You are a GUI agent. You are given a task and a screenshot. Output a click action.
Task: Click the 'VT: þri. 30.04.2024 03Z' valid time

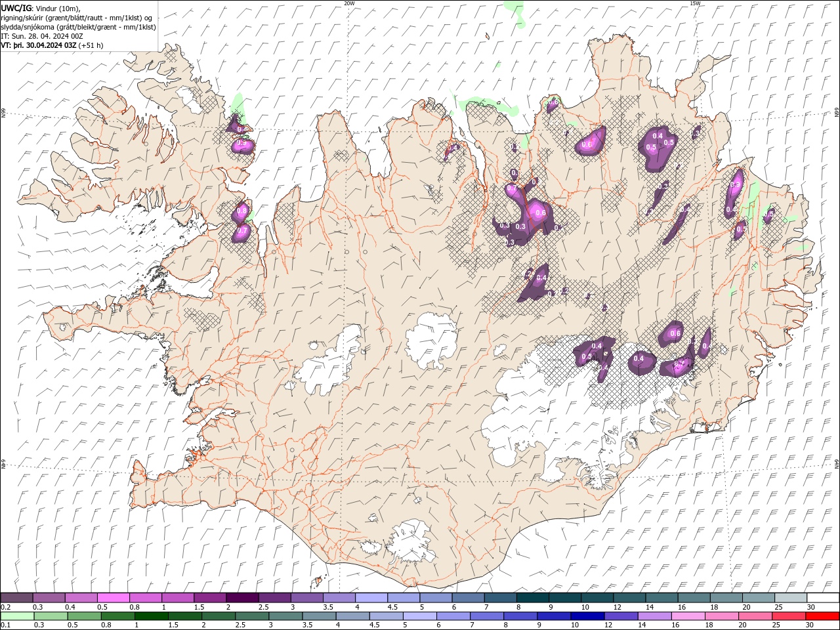click(38, 45)
